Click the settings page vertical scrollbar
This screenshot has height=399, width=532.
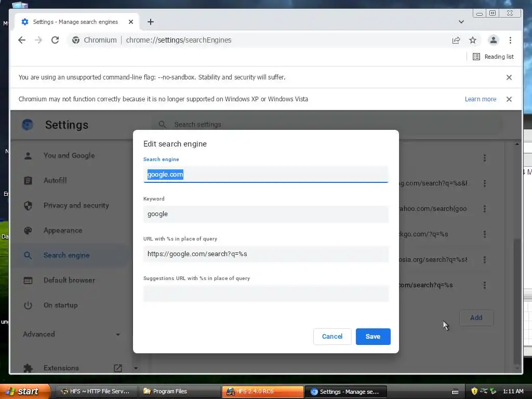tap(517, 300)
